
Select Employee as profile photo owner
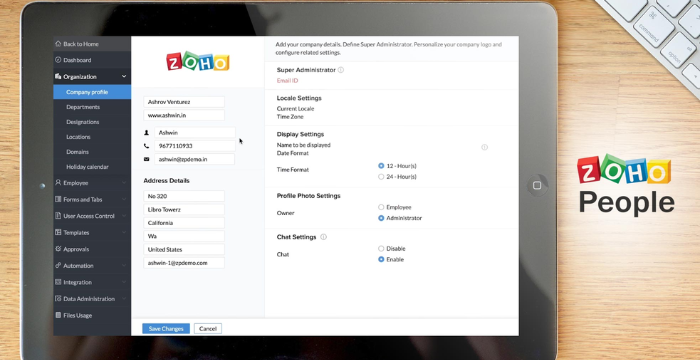(x=381, y=207)
